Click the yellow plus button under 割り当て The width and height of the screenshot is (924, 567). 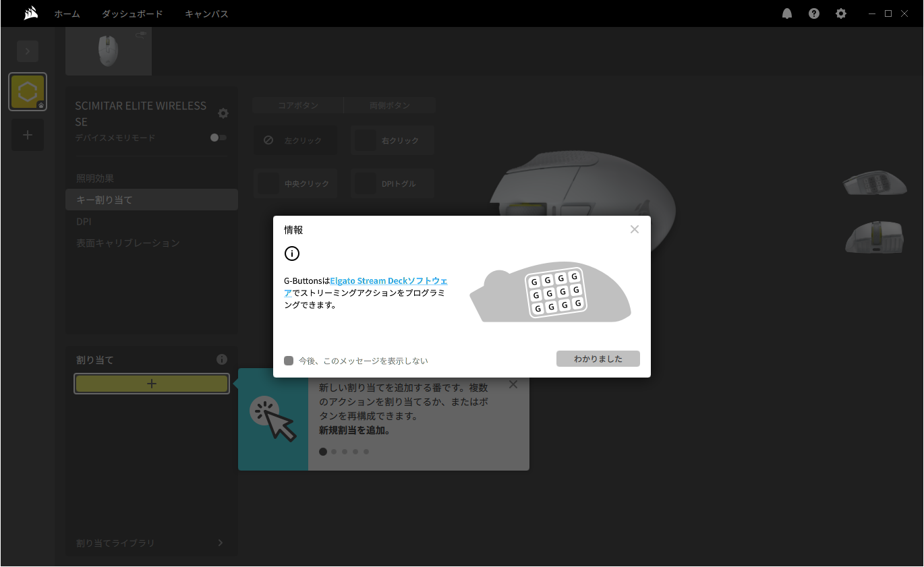pyautogui.click(x=151, y=384)
